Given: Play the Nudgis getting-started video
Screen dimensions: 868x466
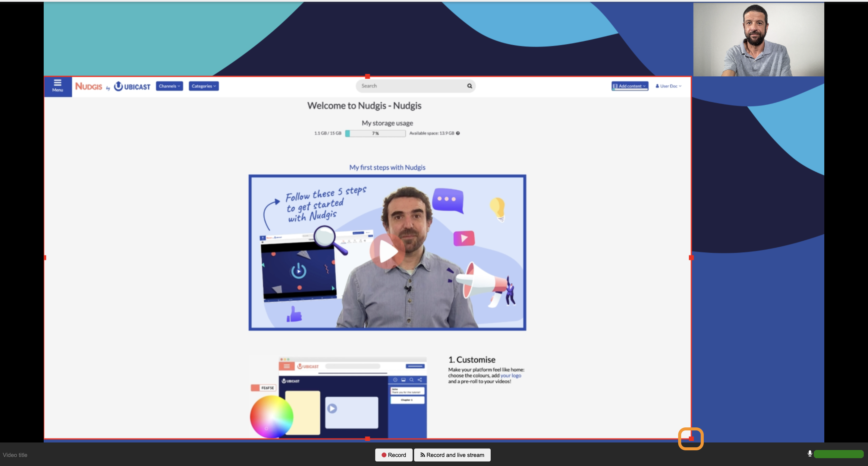Looking at the screenshot, I should click(387, 251).
